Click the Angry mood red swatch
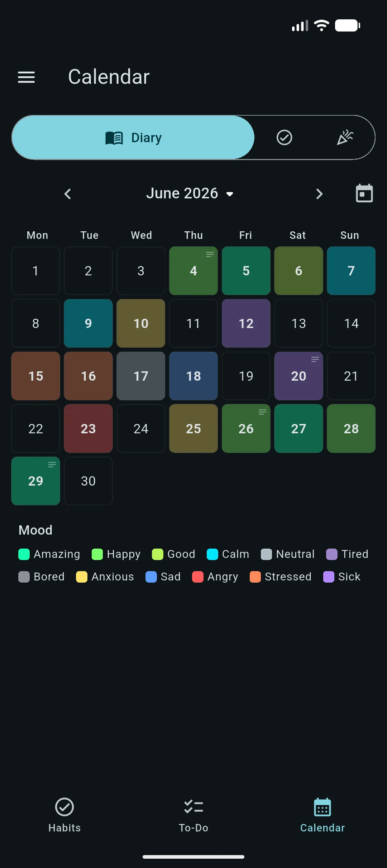 (x=198, y=577)
